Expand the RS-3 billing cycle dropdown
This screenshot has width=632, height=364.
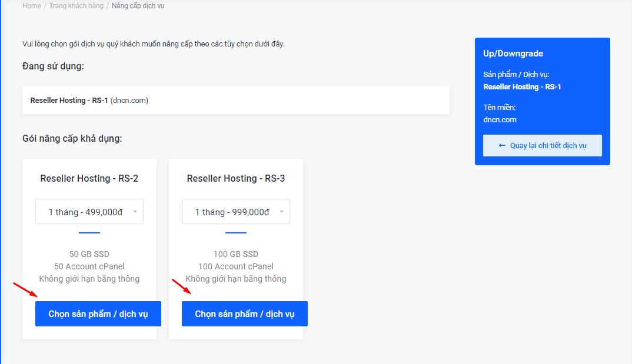coord(235,212)
